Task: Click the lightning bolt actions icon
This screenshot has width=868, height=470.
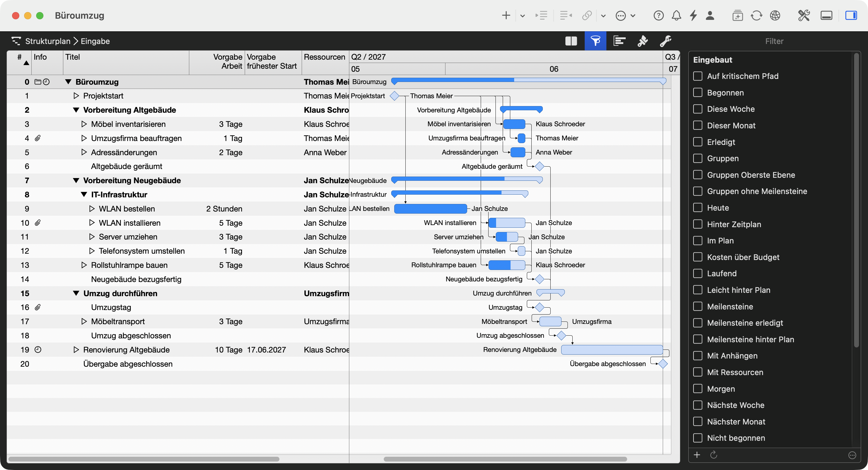Action: (693, 15)
